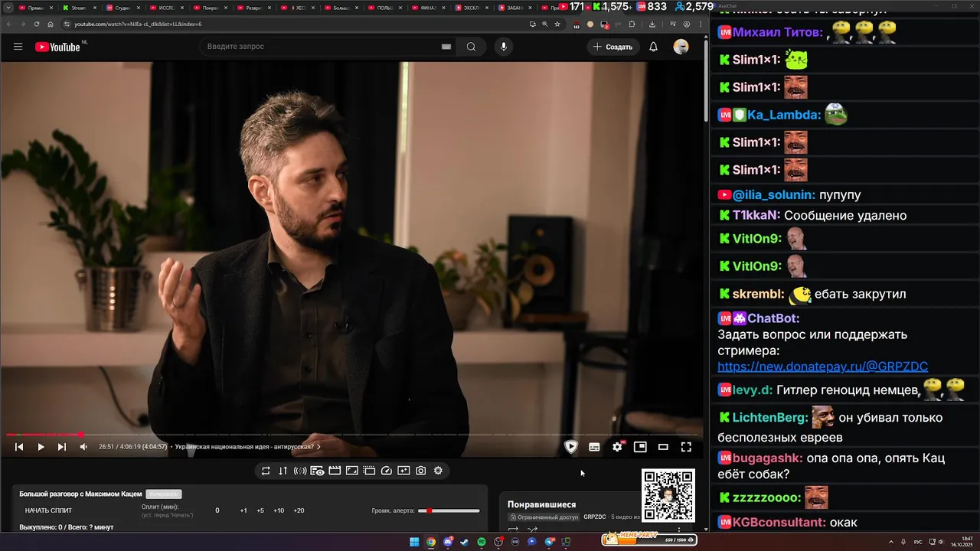Image resolution: width=980 pixels, height=551 pixels.
Task: Adjust the Громк. алерта slider
Action: 449,510
